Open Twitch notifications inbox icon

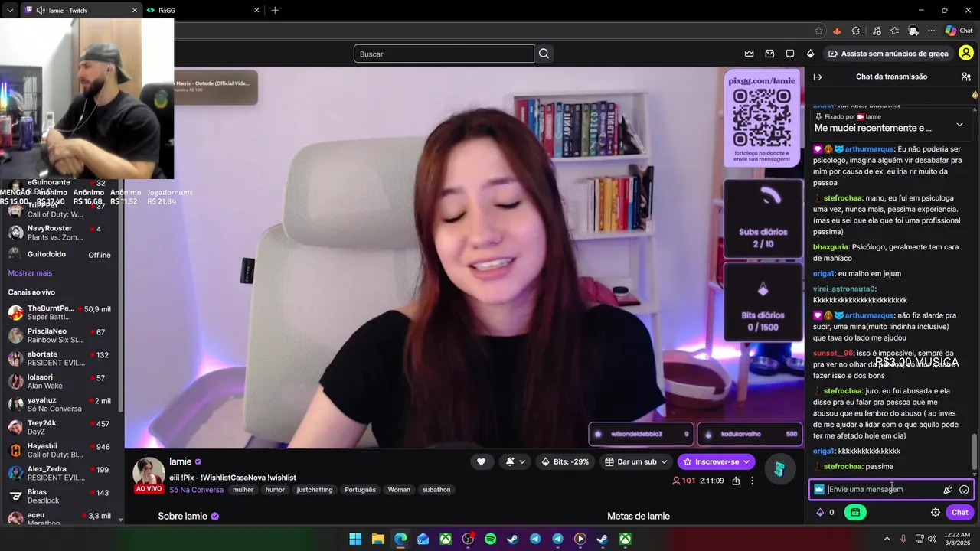click(x=769, y=54)
